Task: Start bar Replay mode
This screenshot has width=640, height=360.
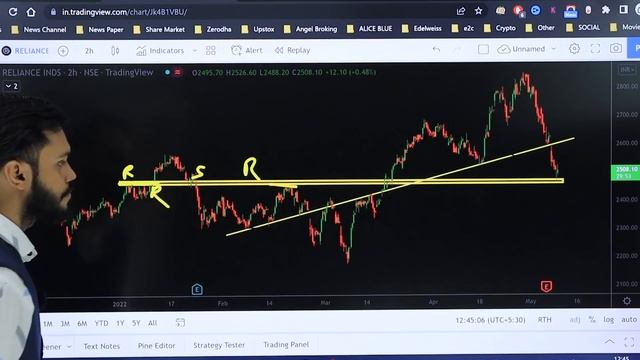Action: (292, 50)
